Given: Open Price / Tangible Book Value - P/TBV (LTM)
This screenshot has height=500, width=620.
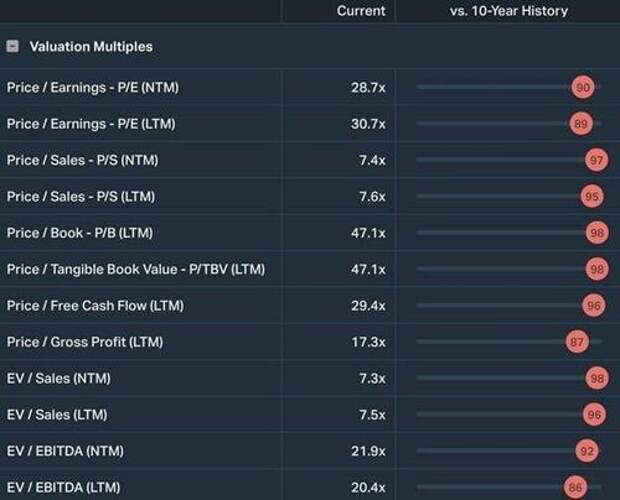Looking at the screenshot, I should [x=135, y=269].
